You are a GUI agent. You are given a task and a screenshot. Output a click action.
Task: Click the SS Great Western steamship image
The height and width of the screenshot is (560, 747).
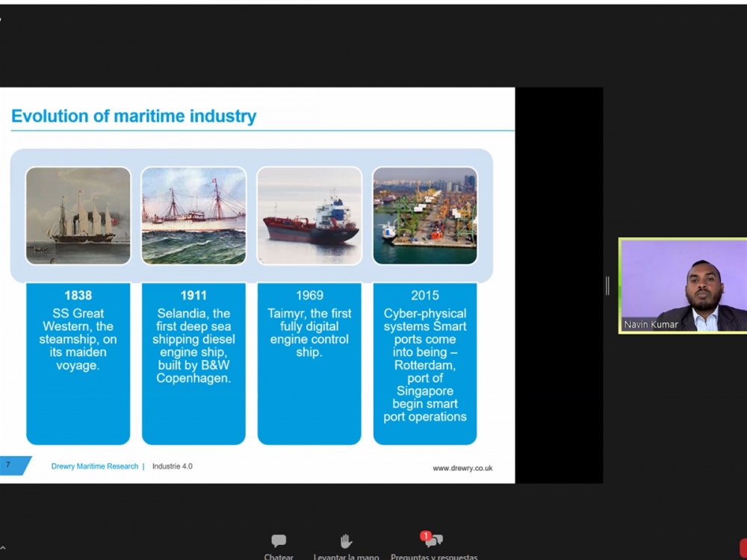point(78,215)
